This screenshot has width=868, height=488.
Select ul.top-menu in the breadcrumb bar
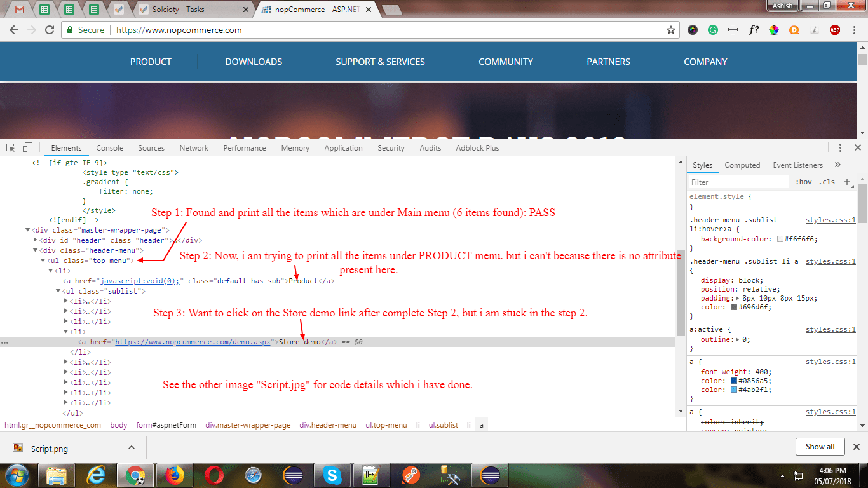click(386, 425)
